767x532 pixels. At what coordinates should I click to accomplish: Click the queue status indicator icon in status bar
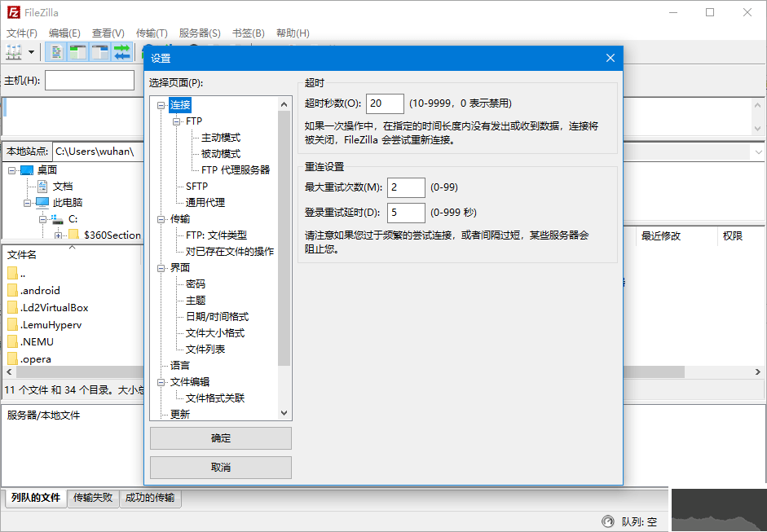click(x=607, y=521)
